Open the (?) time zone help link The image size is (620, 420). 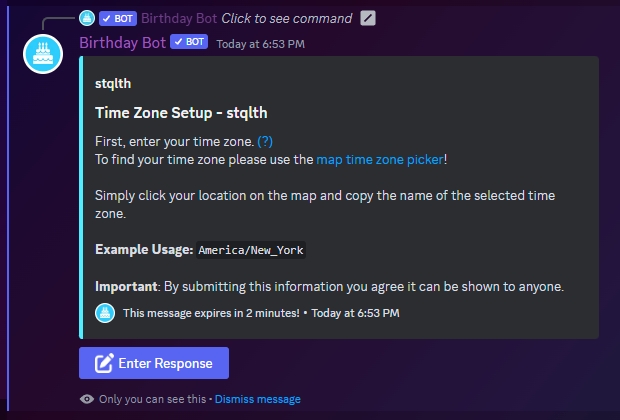click(264, 141)
